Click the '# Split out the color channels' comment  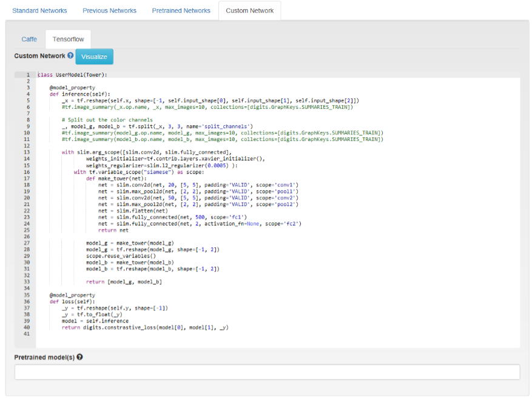pyautogui.click(x=107, y=120)
